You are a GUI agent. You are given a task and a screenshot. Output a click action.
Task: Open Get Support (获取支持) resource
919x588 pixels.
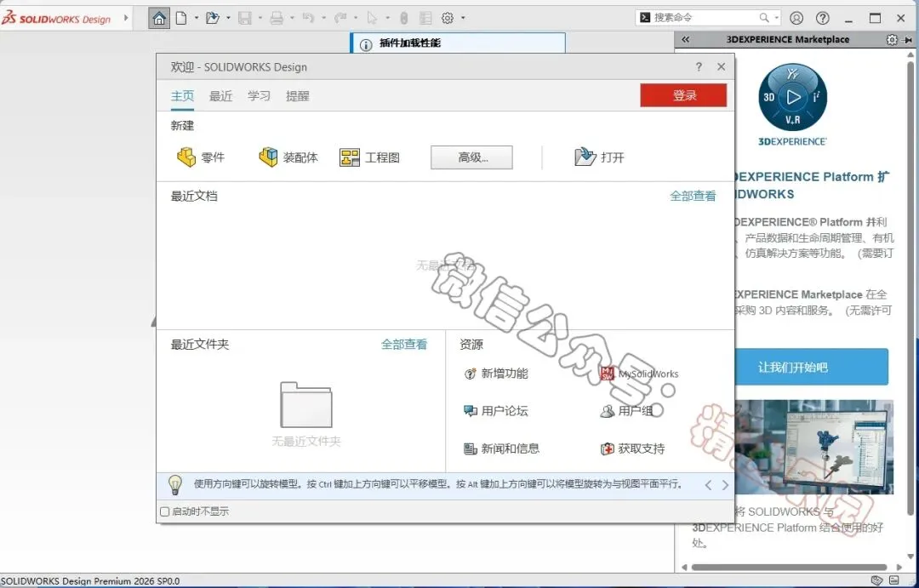click(632, 448)
